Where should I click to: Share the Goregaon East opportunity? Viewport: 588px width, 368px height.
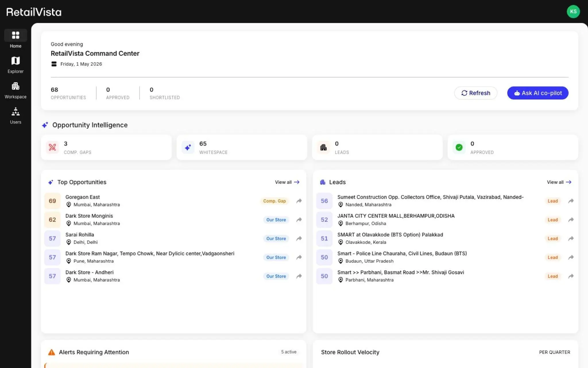299,201
